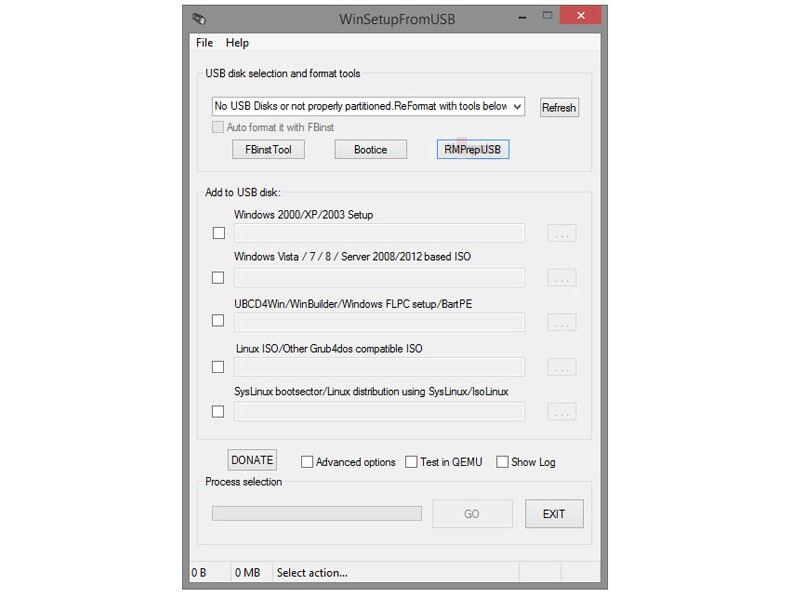Image resolution: width=794 pixels, height=598 pixels.
Task: Click the SysLinux bootsector path field
Action: pyautogui.click(x=379, y=412)
